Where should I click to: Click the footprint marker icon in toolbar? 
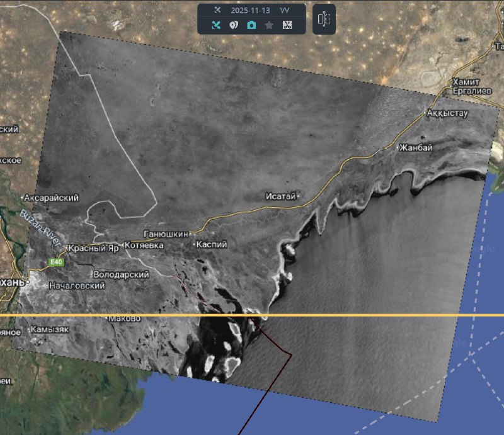point(233,25)
